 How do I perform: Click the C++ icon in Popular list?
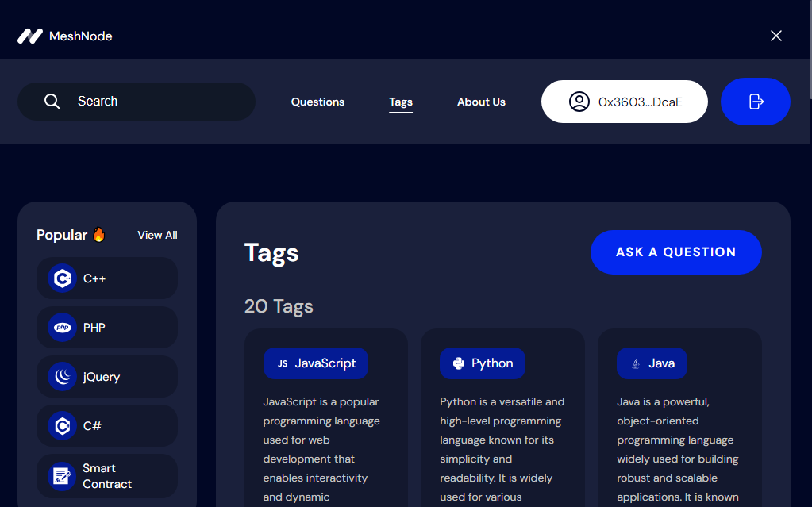tap(62, 278)
